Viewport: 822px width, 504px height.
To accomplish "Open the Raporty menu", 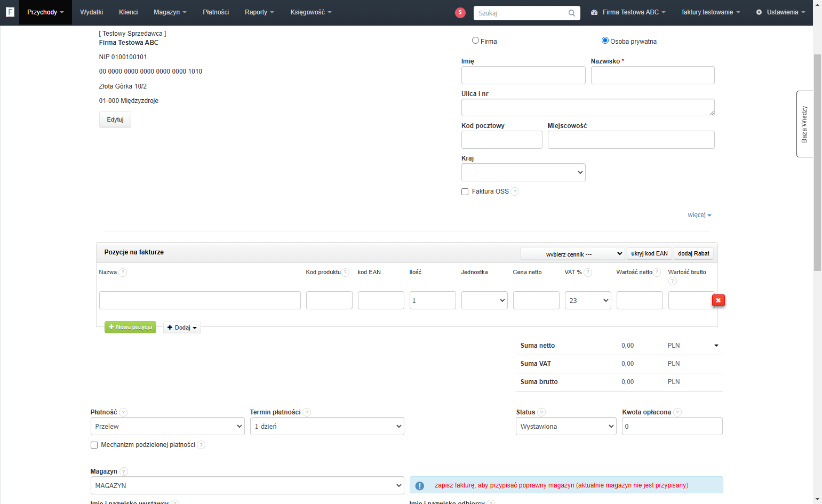I will coord(259,12).
